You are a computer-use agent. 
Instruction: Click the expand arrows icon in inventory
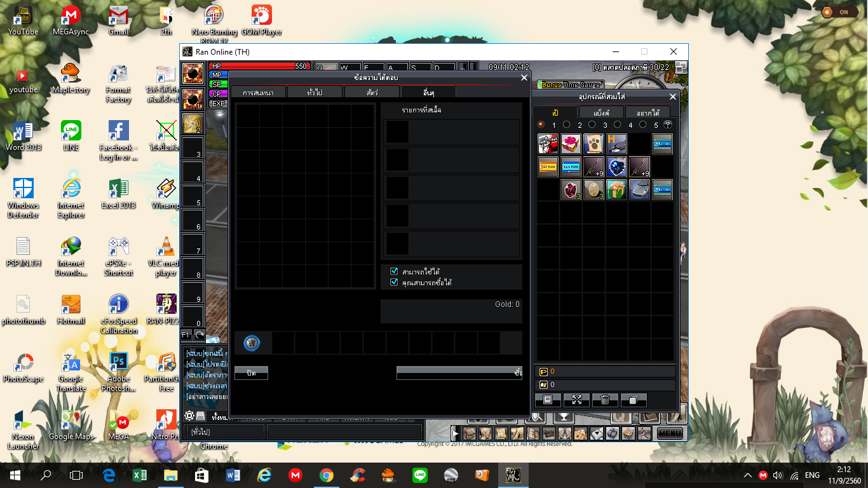click(577, 400)
